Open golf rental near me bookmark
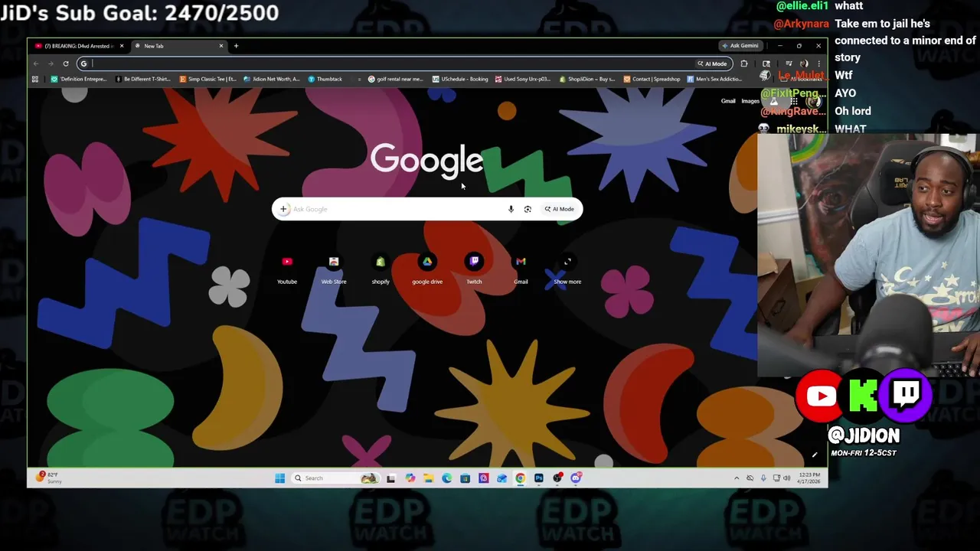The height and width of the screenshot is (551, 980). [x=395, y=79]
